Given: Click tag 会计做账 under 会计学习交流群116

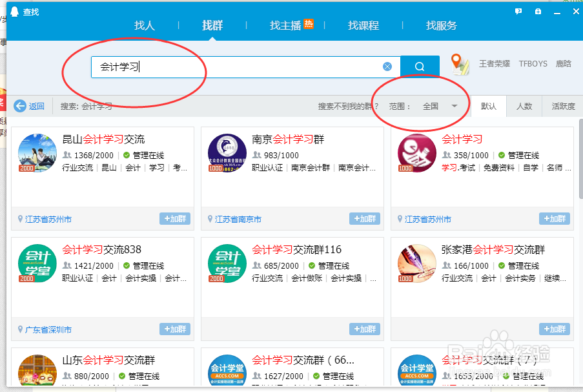Looking at the screenshot, I should pyautogui.click(x=307, y=278).
